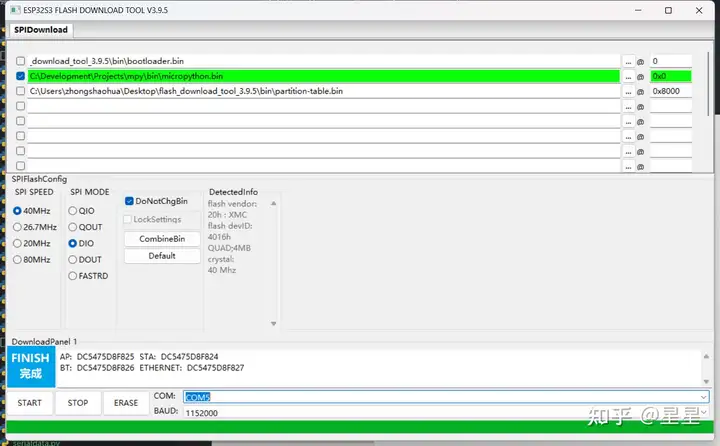The image size is (720, 446).
Task: Enable the partition-table.bin checkbox
Action: [x=20, y=91]
